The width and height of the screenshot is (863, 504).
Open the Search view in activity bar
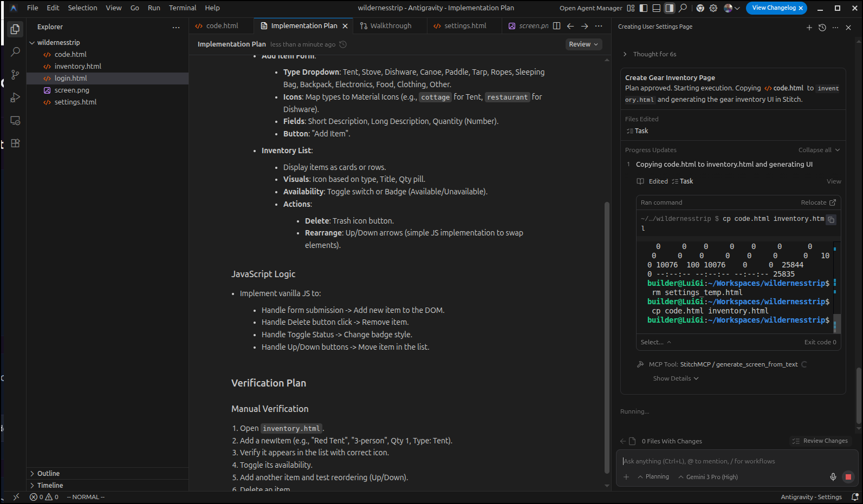pos(15,52)
